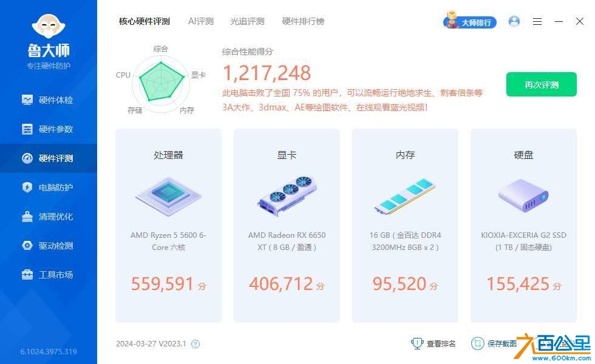Click the memory score 95,520
This screenshot has width=595, height=364.
click(399, 284)
